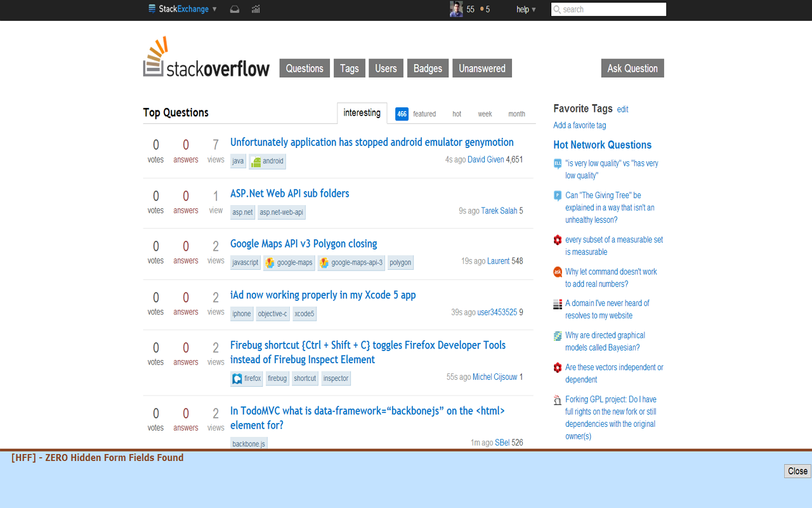Select the firefox tag with icon

247,378
